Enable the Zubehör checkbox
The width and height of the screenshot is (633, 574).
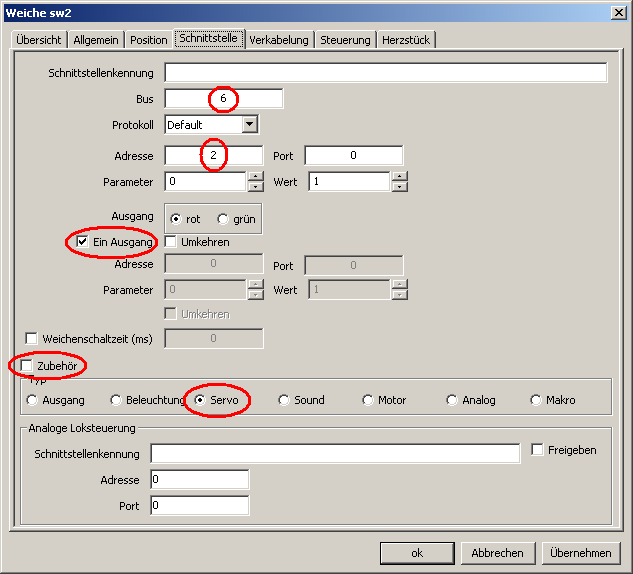pyautogui.click(x=28, y=366)
